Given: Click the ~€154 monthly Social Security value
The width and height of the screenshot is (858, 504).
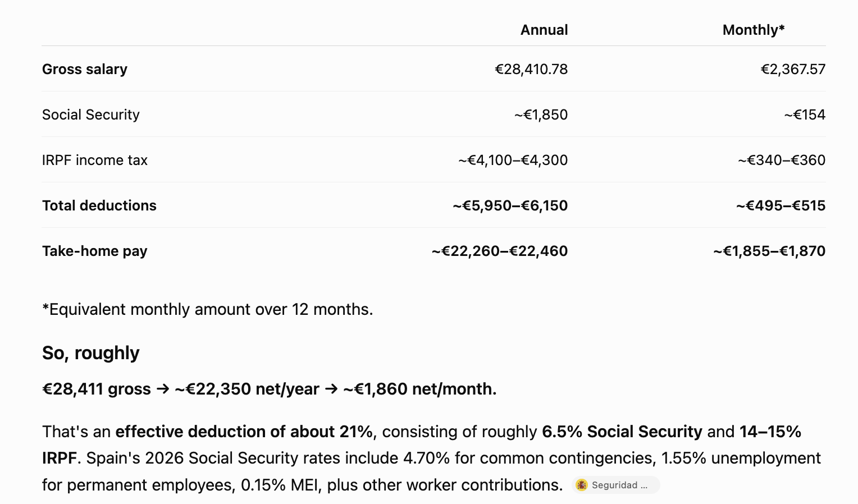Looking at the screenshot, I should (805, 114).
